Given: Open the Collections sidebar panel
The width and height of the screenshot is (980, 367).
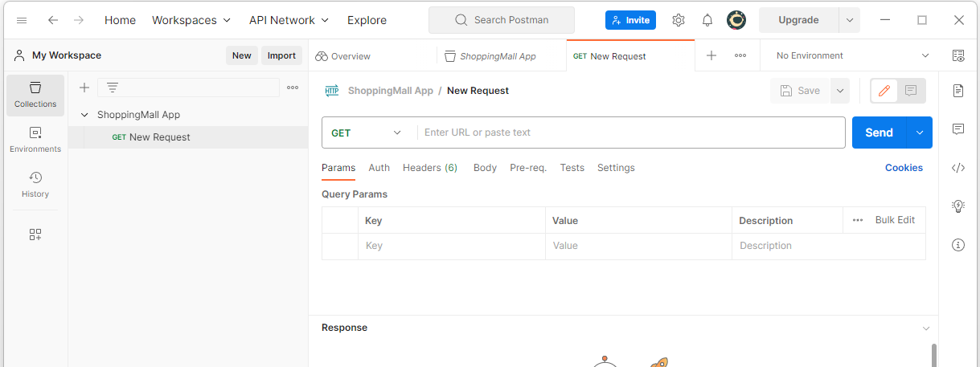Looking at the screenshot, I should tap(35, 96).
